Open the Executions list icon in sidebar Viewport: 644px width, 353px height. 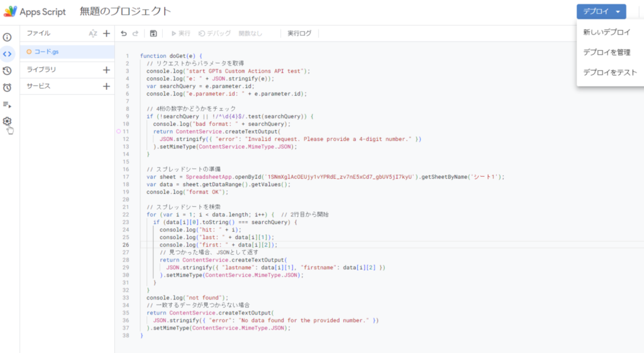click(x=8, y=104)
